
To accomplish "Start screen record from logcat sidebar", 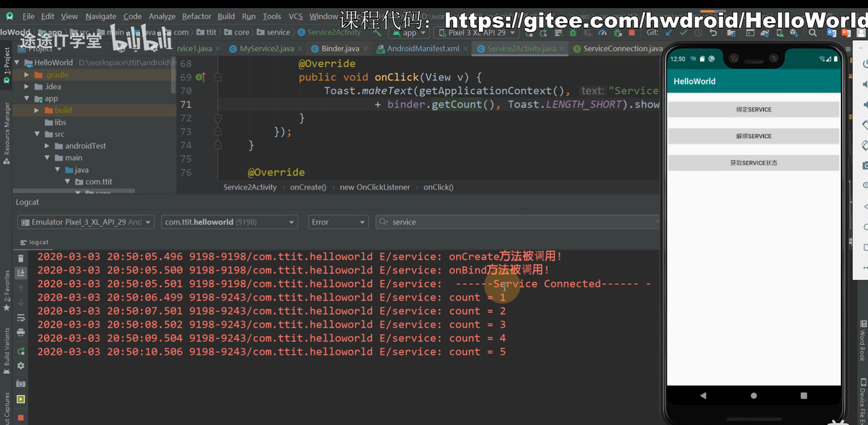I will (20, 399).
